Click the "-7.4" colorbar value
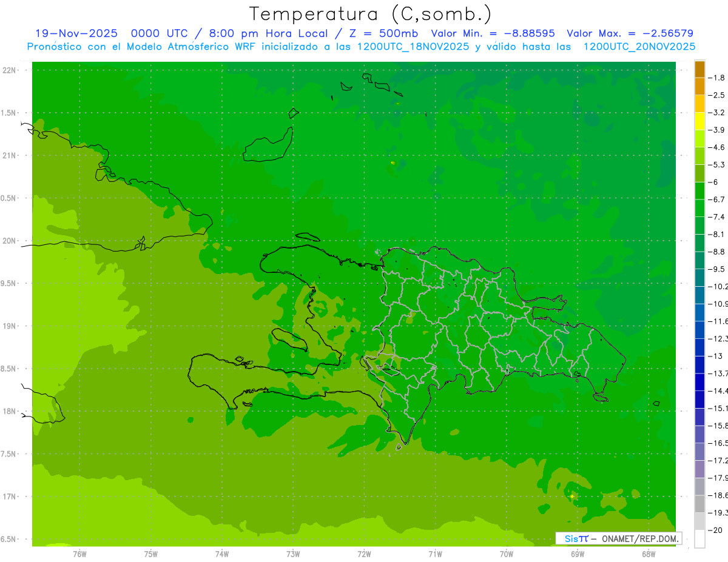728x562 pixels. (x=716, y=216)
